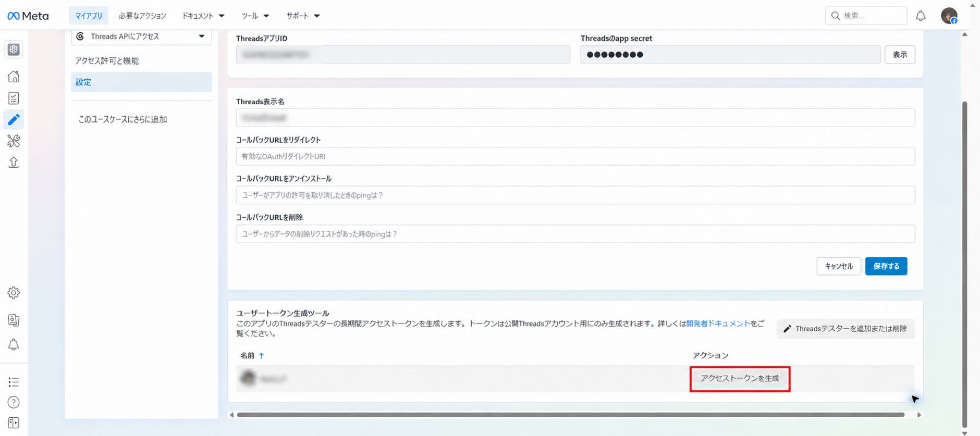
Task: Open the settings gear icon in sidebar
Action: [14, 293]
